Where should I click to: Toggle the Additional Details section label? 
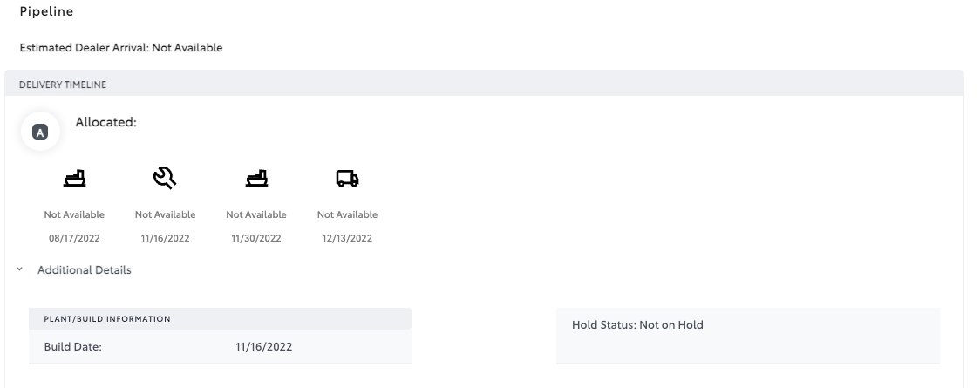point(85,270)
